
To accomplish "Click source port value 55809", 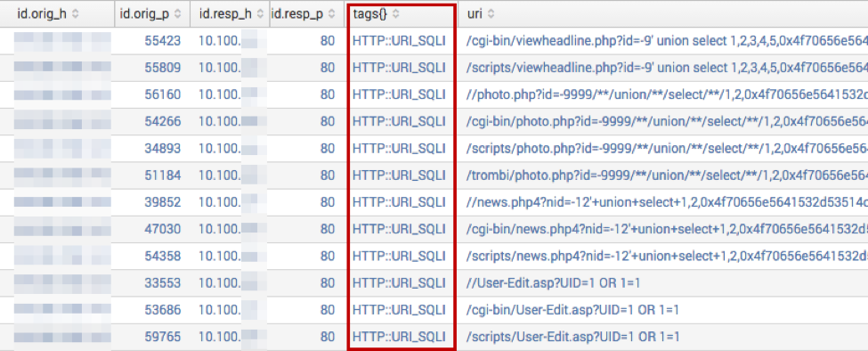I will [163, 68].
